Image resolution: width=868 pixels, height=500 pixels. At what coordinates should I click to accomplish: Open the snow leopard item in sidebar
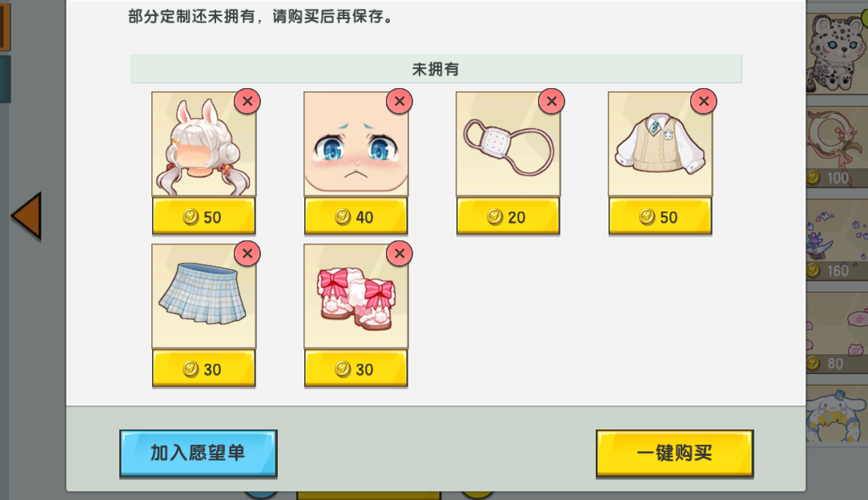[837, 53]
